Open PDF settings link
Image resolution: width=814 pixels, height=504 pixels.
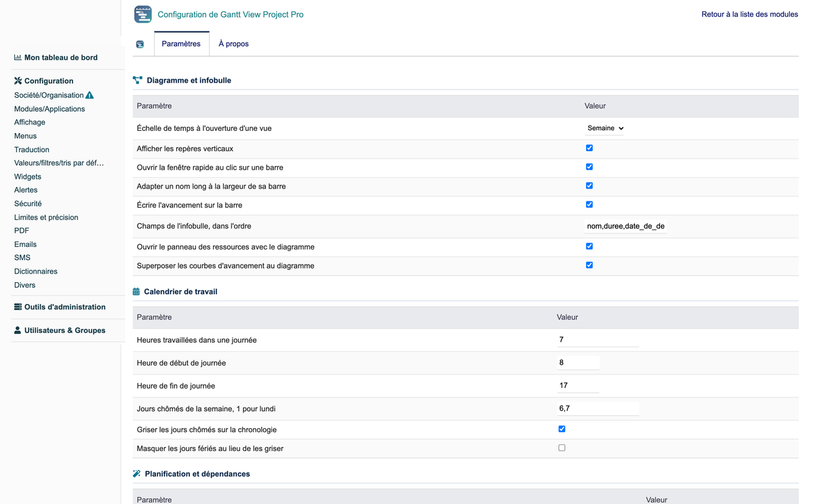pos(22,231)
